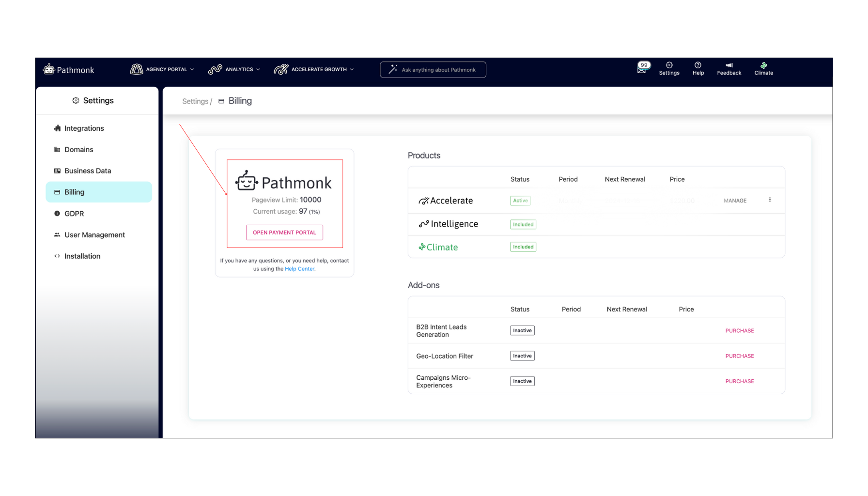
Task: Click Inactive badge for Geo-Location Filter
Action: (x=522, y=356)
